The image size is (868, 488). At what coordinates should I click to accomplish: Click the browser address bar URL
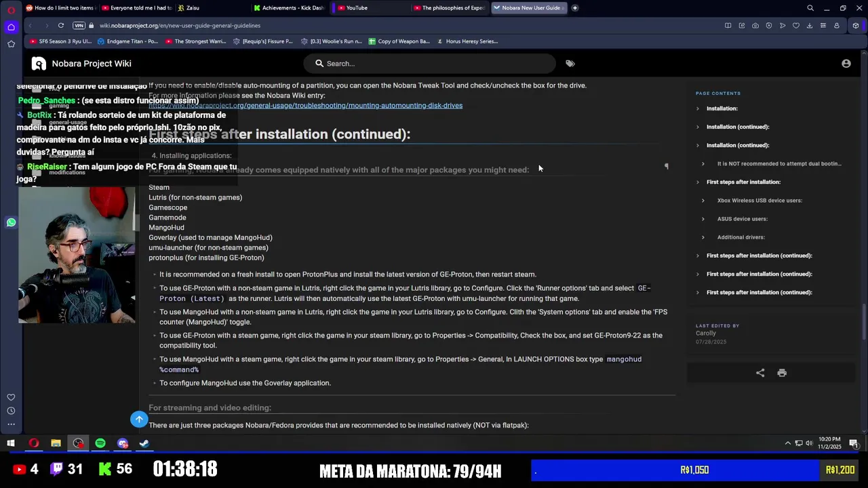pyautogui.click(x=180, y=26)
